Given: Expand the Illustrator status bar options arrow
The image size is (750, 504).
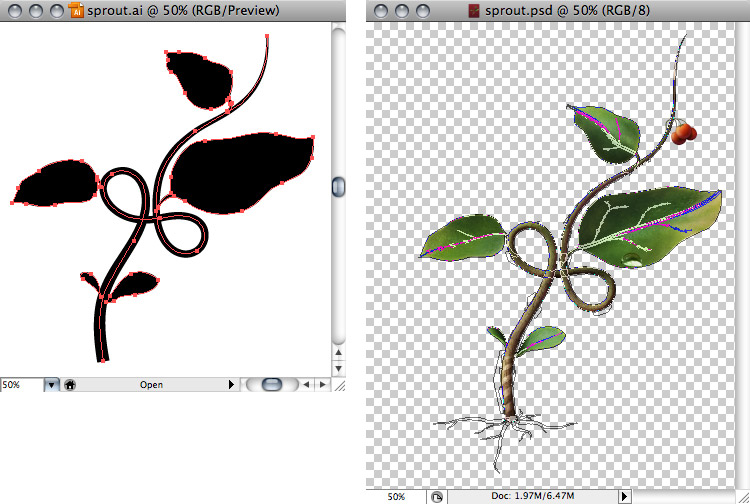Looking at the screenshot, I should 232,384.
